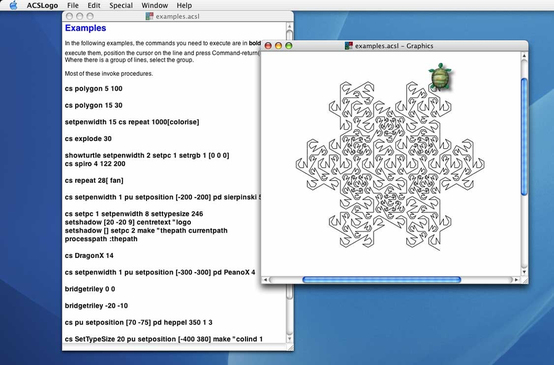Click the horizontal blue scrollbar thumb in Graphics
The image size is (554, 365).
(x=382, y=280)
